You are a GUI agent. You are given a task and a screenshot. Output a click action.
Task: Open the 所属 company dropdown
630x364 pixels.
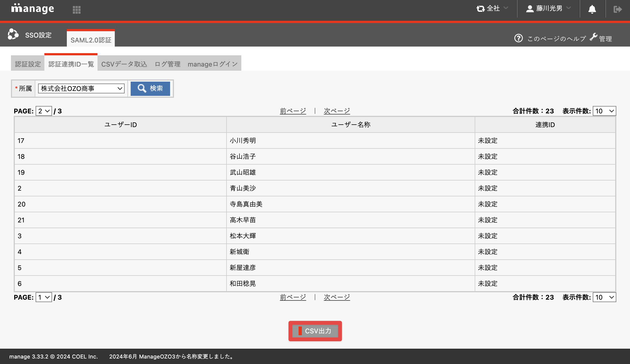(x=81, y=88)
